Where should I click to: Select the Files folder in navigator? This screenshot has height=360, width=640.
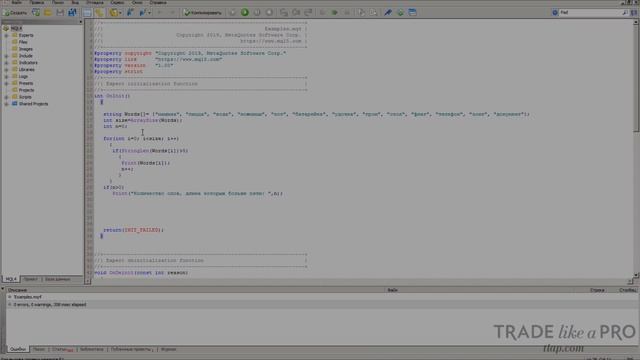click(23, 42)
